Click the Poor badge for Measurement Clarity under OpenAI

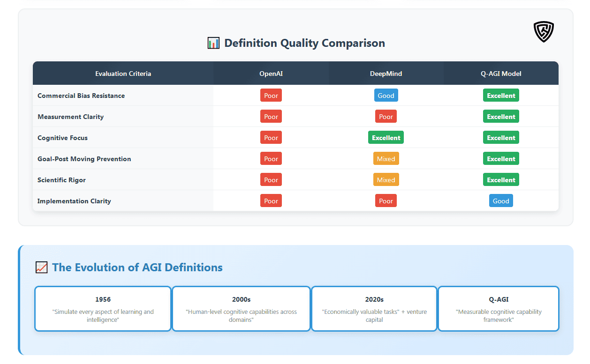tap(271, 116)
